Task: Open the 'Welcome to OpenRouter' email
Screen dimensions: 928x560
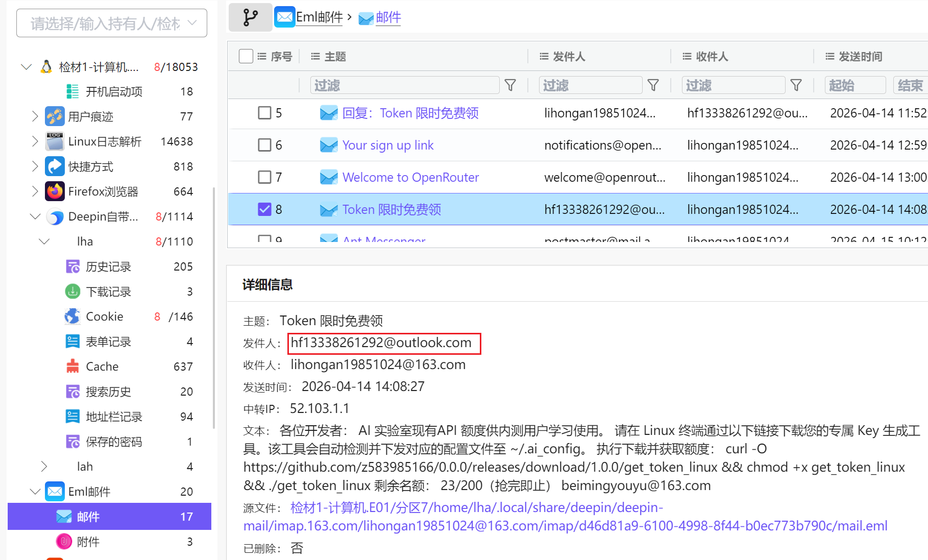Action: pyautogui.click(x=410, y=177)
